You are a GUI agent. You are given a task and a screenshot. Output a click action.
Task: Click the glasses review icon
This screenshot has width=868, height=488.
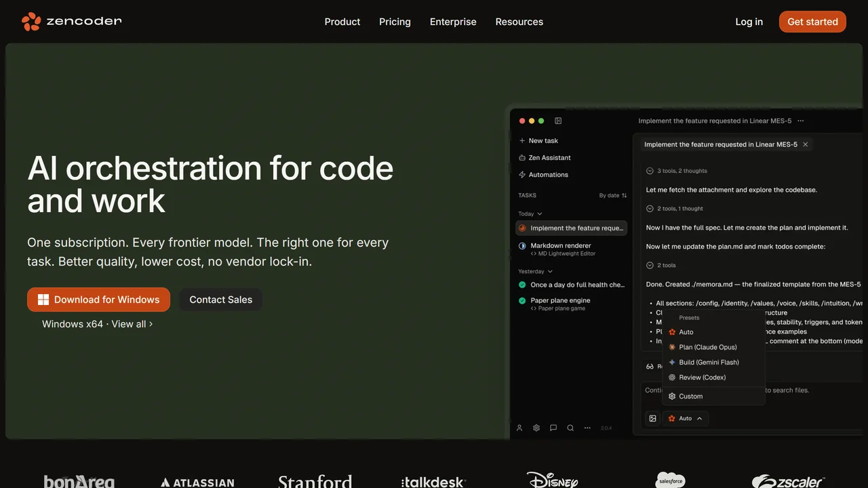coord(650,366)
